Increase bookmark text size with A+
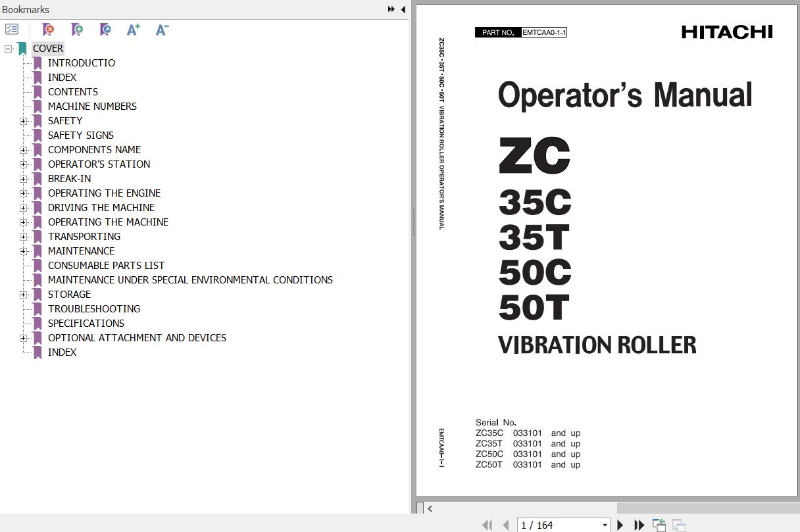This screenshot has width=800, height=532. click(134, 30)
